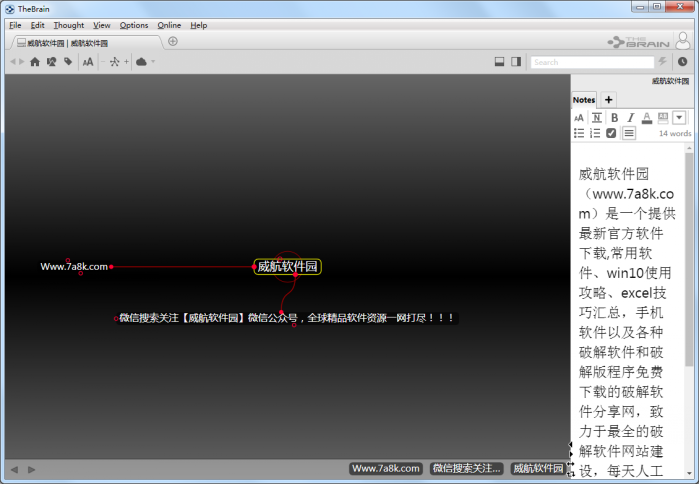Go to the home thought
This screenshot has width=699, height=484.
coord(35,62)
